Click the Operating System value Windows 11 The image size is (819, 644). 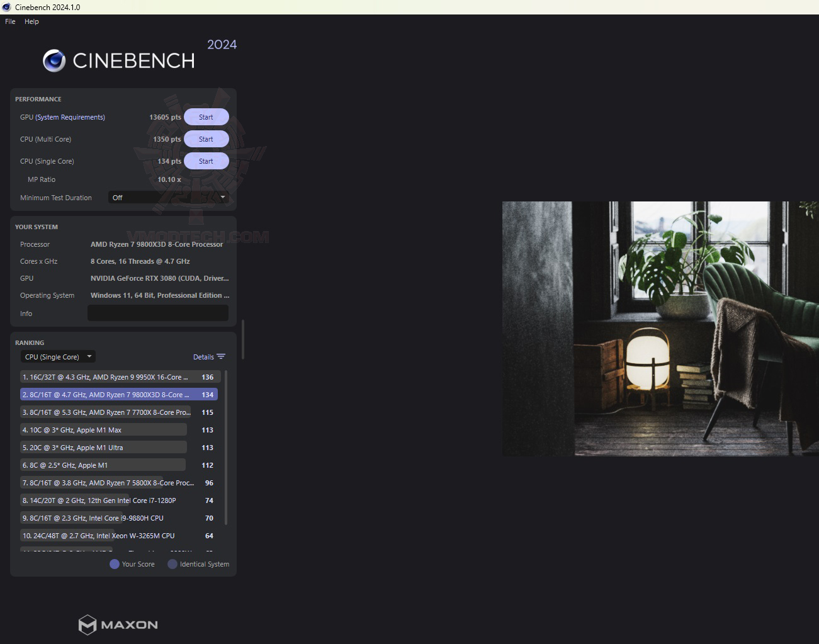160,295
